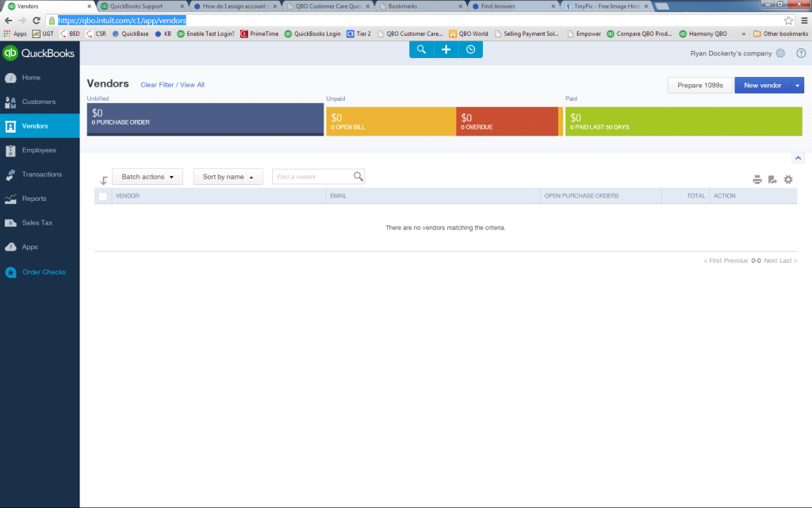812x508 pixels.
Task: Switch to the Bookmarks browser tab
Action: point(420,6)
